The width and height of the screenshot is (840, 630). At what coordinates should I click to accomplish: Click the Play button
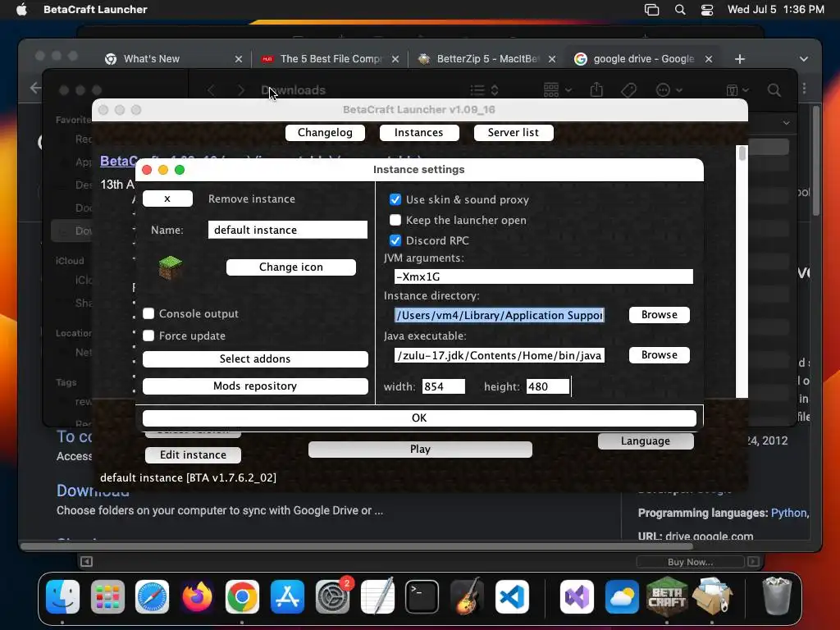tap(420, 450)
